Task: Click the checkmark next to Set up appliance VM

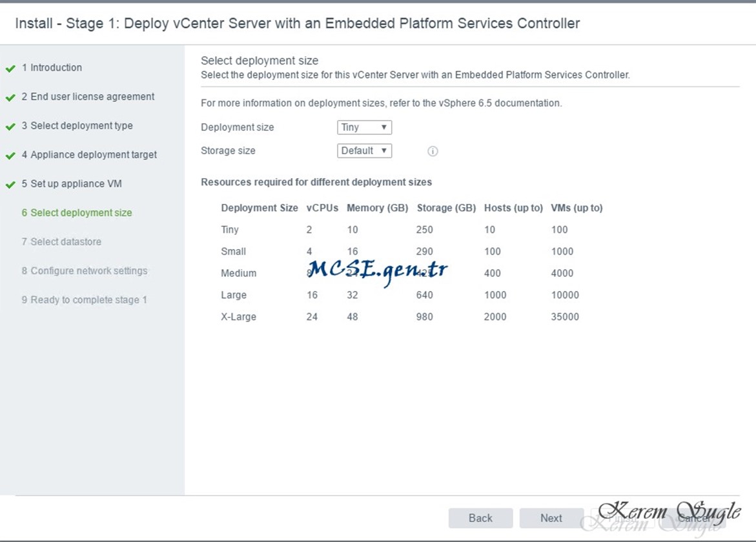Action: tap(10, 185)
